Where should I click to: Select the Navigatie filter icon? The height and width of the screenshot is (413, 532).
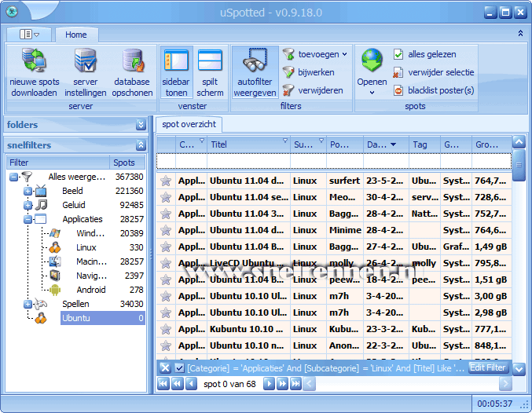pyautogui.click(x=55, y=276)
